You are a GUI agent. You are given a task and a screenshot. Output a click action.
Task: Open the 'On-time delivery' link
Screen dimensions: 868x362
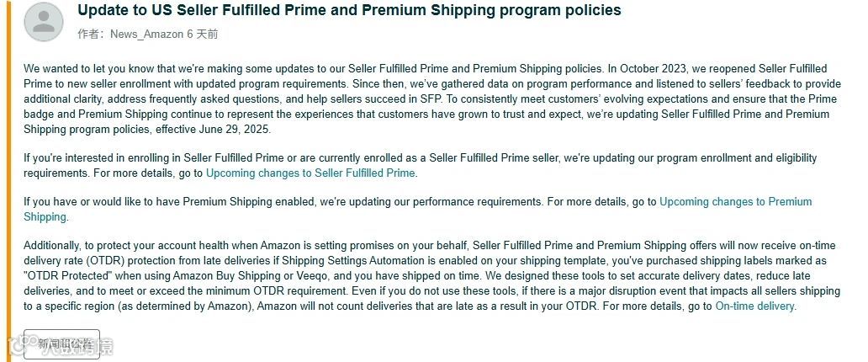click(x=754, y=306)
